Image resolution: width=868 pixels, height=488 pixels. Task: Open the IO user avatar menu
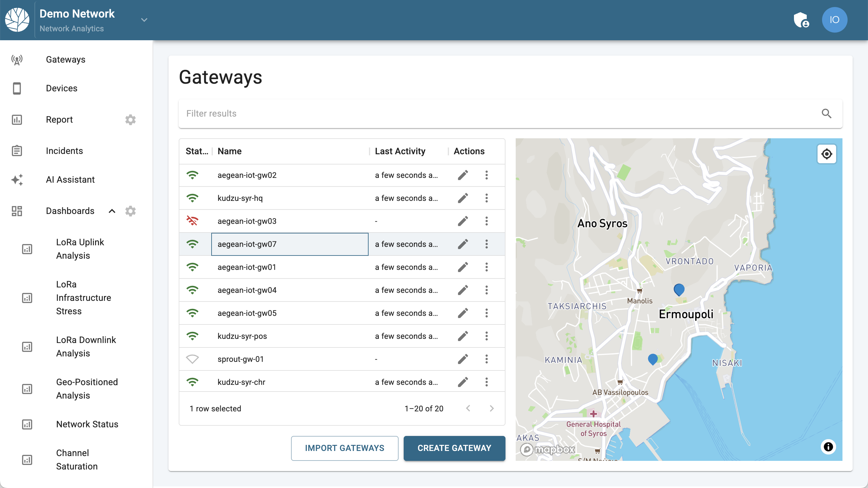(834, 20)
